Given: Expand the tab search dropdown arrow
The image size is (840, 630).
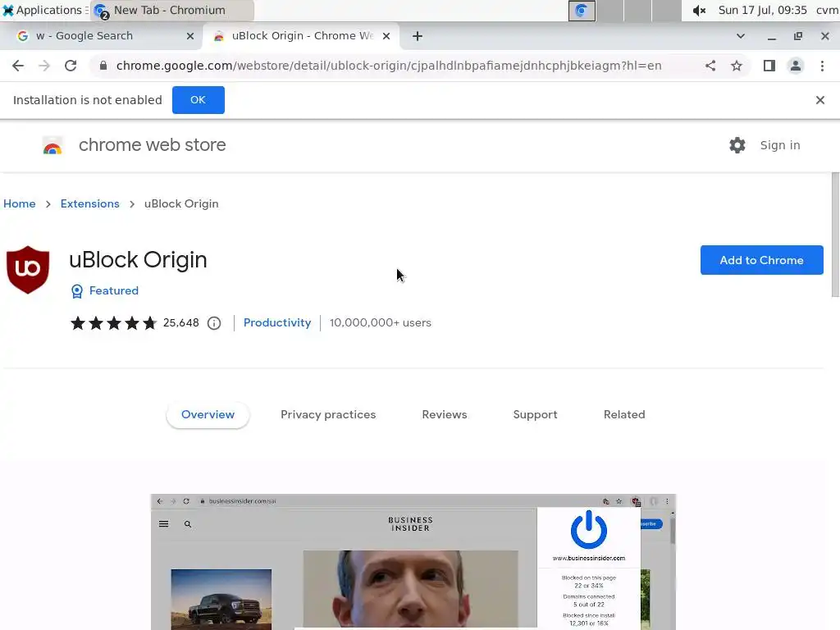Looking at the screenshot, I should [x=741, y=36].
